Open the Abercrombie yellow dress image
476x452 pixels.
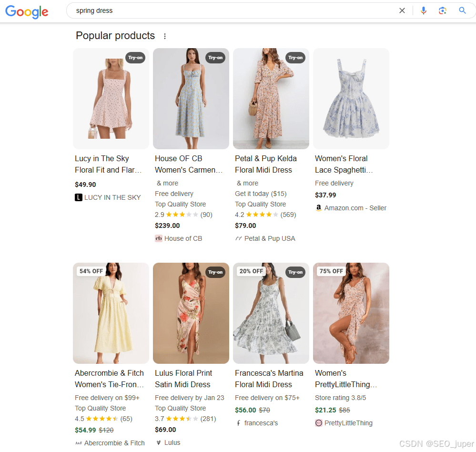tap(111, 313)
